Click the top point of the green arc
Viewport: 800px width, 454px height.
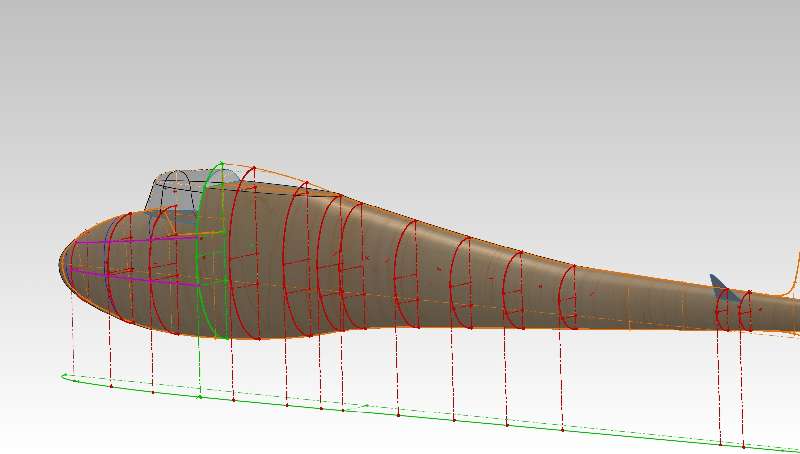coord(221,163)
